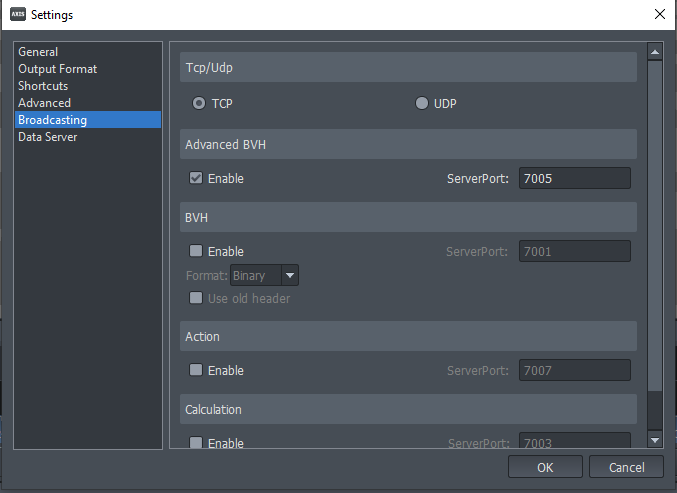677x493 pixels.
Task: Enable the Action broadcast checkbox
Action: coord(196,370)
